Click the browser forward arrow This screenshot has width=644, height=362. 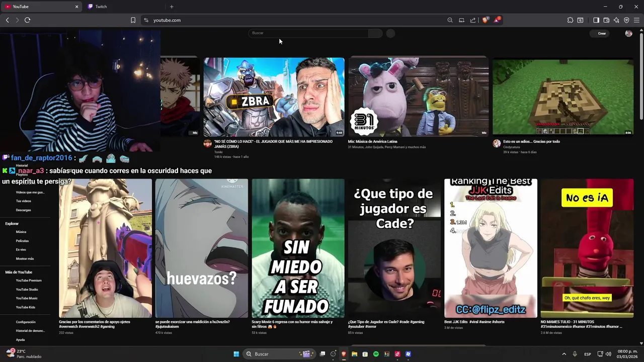tap(17, 20)
